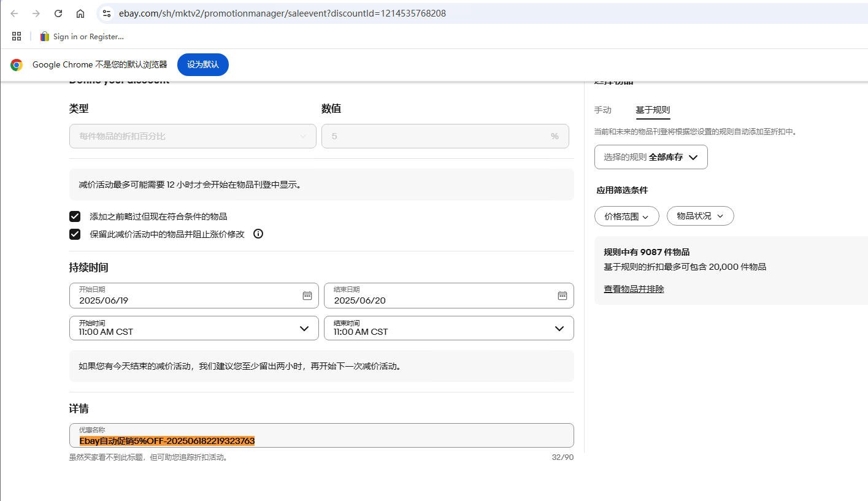Set Chrome as default browser (设为默认)
Screen dimensions: 868x501
[x=203, y=64]
